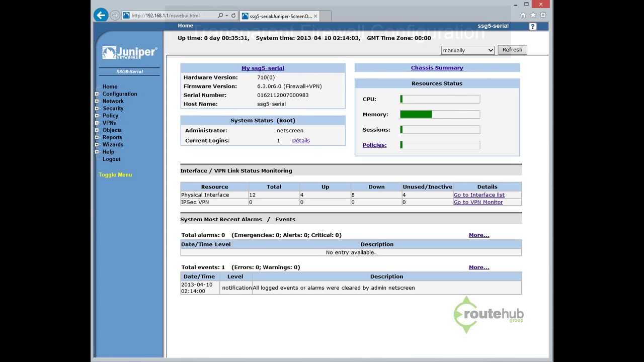Image resolution: width=644 pixels, height=362 pixels.
Task: Click the Sessions usage bar
Action: (440, 130)
